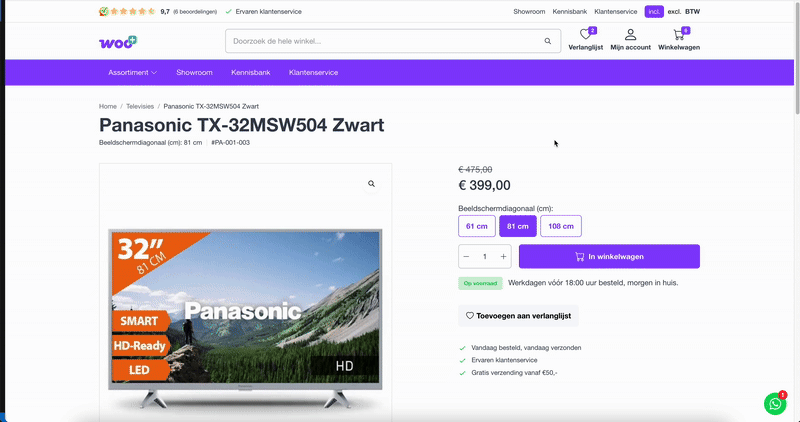Open Showroom in the purple navigation bar
The image size is (800, 422).
194,73
